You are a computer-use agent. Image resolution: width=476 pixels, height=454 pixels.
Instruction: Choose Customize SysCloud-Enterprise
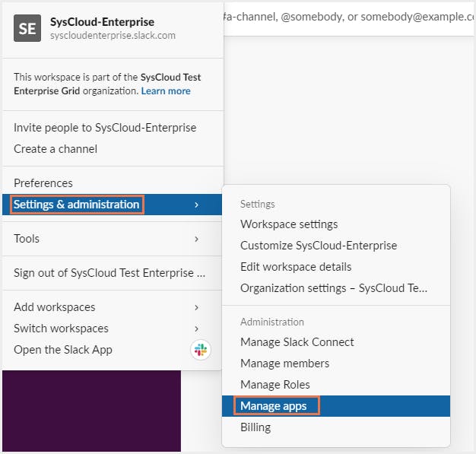319,246
